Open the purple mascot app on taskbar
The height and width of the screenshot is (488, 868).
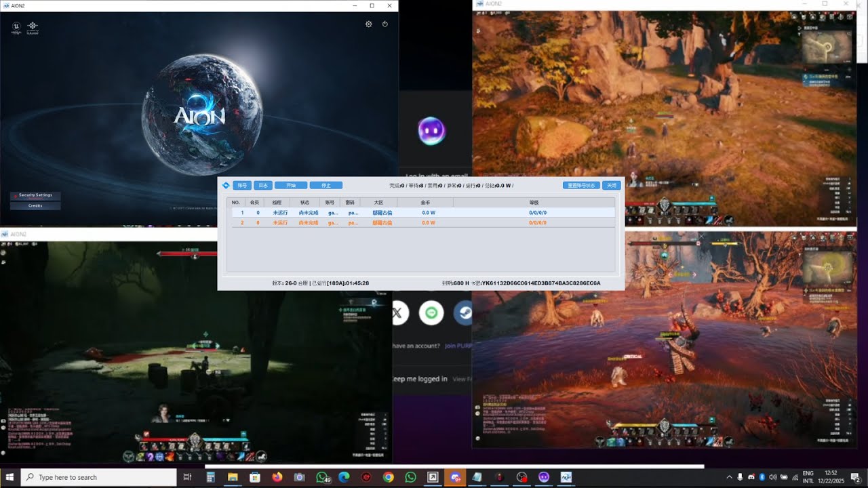pos(544,477)
